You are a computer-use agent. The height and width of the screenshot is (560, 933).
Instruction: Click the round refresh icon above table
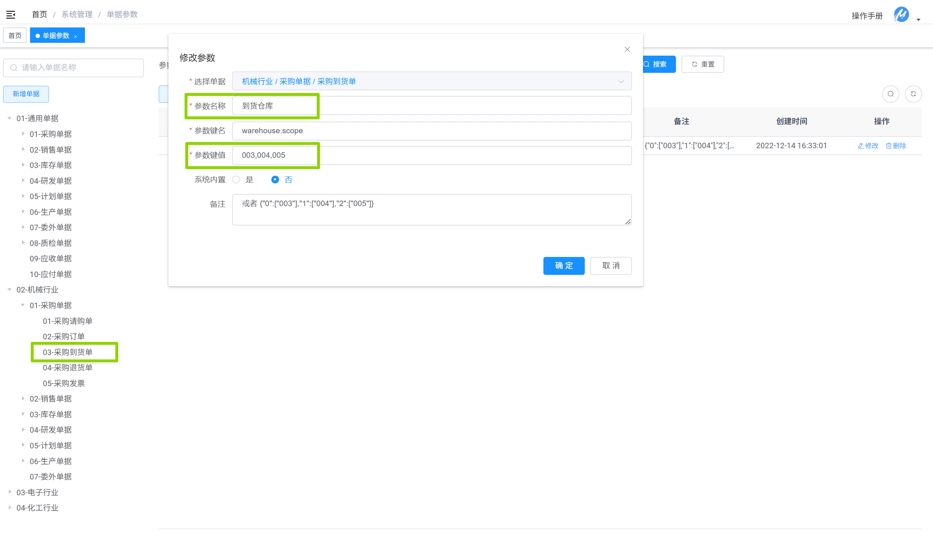click(913, 94)
